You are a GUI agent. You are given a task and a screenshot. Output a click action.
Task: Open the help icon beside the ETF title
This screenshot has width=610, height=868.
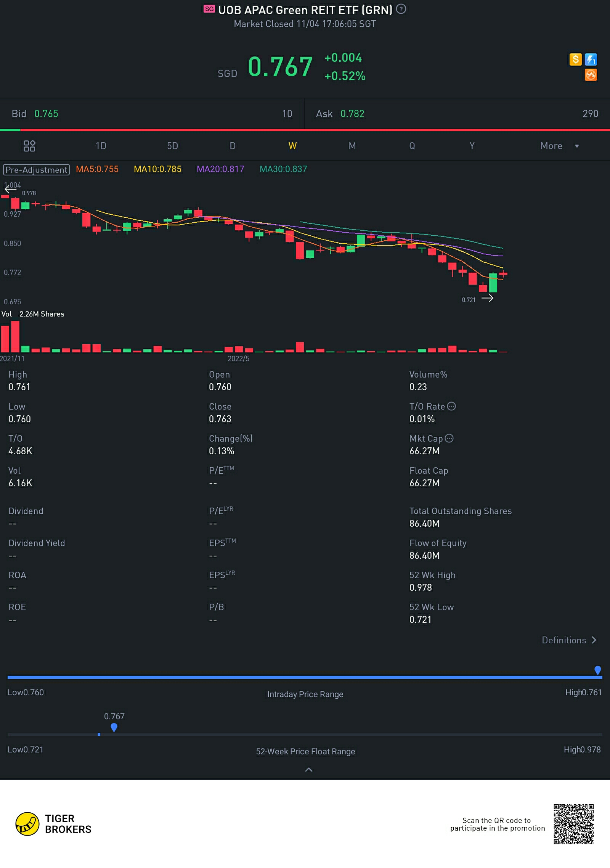click(x=401, y=9)
